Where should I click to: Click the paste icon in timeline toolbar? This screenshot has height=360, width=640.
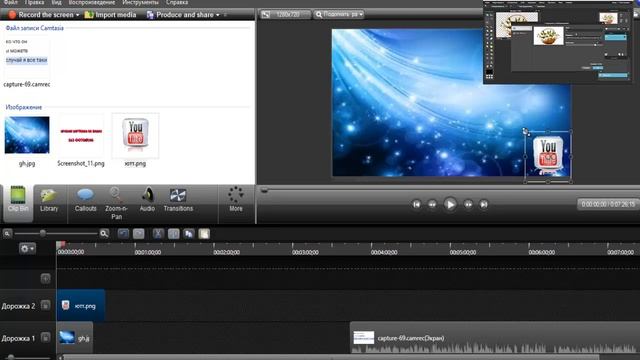204,233
